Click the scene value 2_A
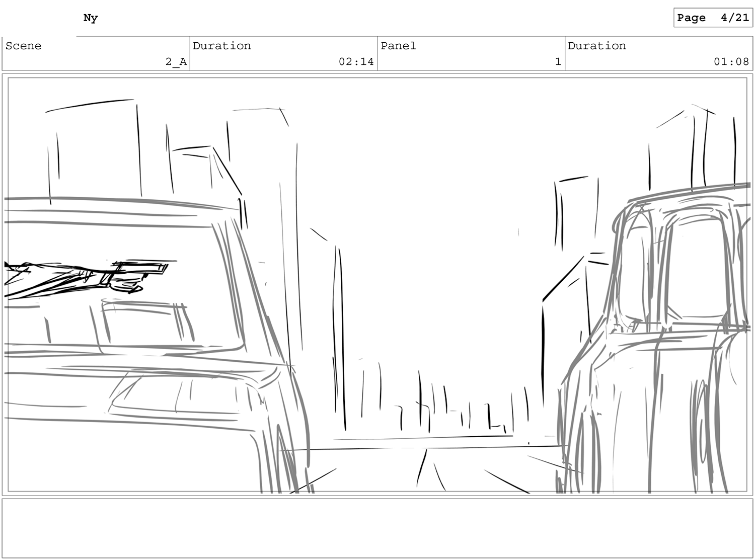The image size is (755, 560). coord(176,62)
